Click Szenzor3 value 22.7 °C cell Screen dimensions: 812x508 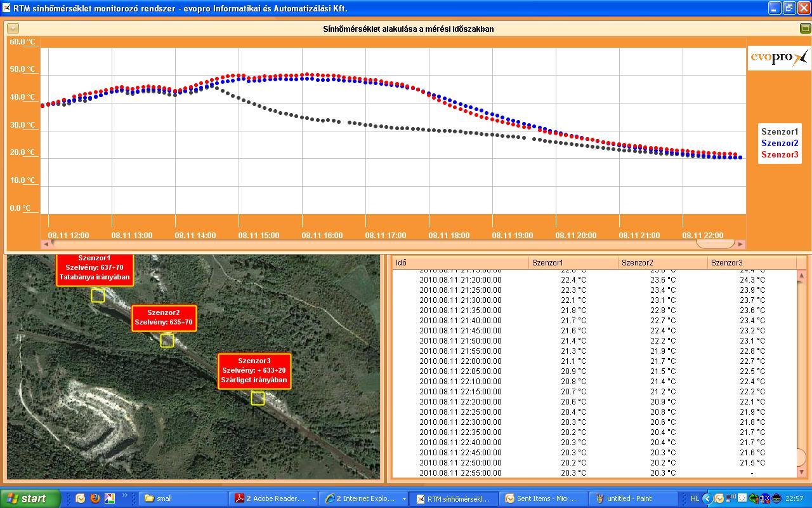click(752, 361)
